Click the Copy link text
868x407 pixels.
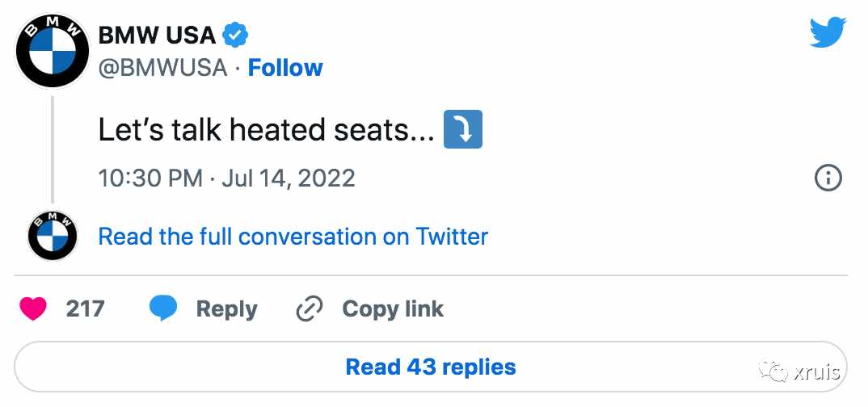point(393,308)
